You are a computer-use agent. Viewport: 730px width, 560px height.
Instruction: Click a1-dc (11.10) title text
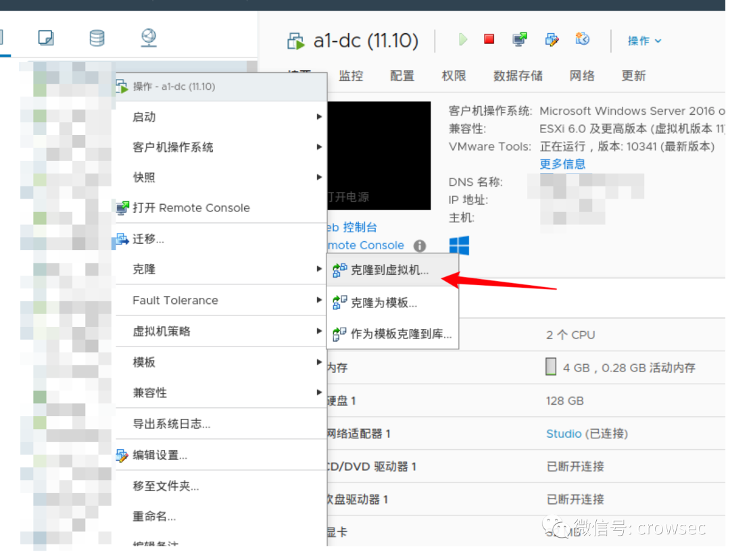(x=366, y=41)
